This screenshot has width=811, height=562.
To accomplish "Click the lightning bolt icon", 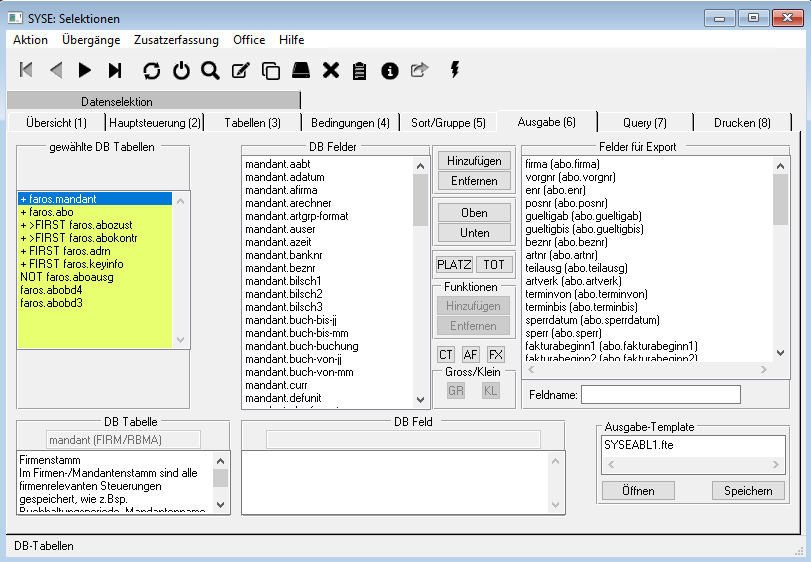I will click(x=455, y=69).
